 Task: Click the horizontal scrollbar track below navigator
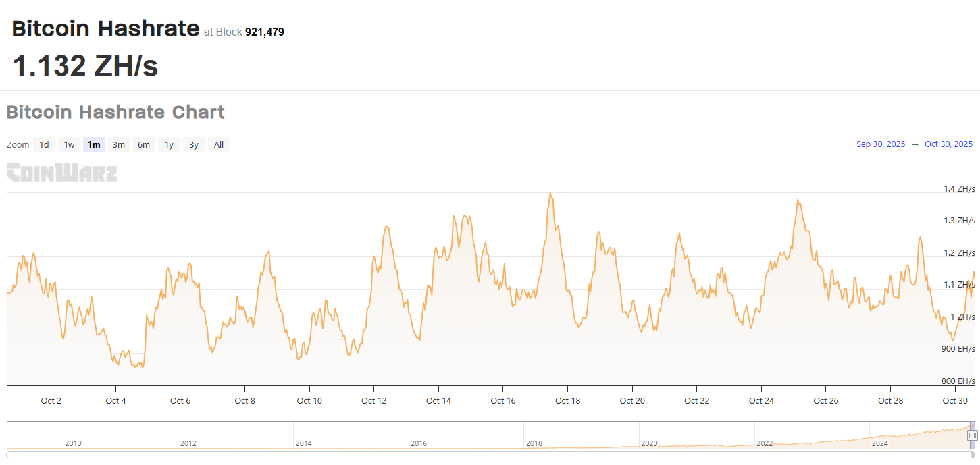click(473, 454)
